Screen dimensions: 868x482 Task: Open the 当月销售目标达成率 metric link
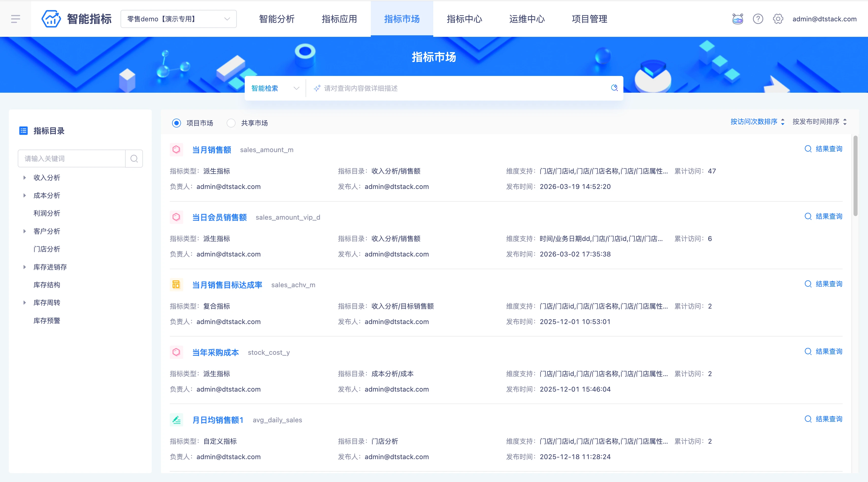(x=227, y=285)
